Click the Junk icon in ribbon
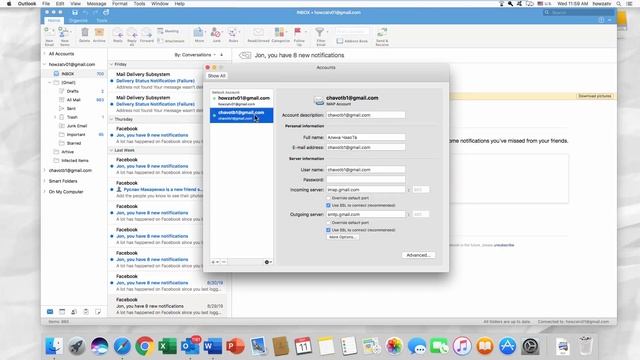The image size is (640, 360). tap(216, 33)
